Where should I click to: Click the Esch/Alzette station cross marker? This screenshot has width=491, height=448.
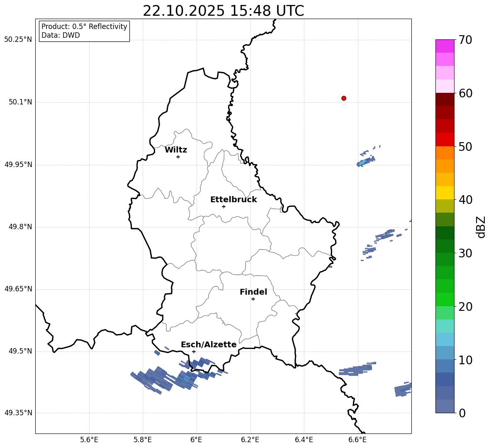coord(194,351)
